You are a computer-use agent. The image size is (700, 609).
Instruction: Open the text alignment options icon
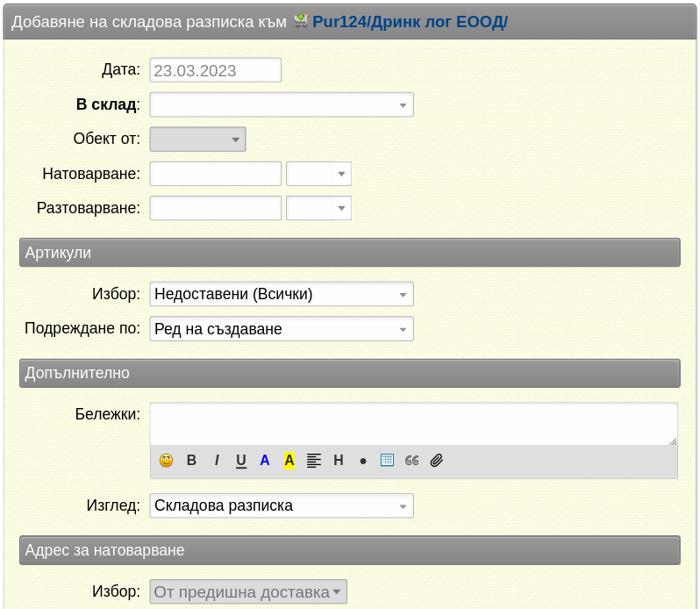tap(314, 461)
